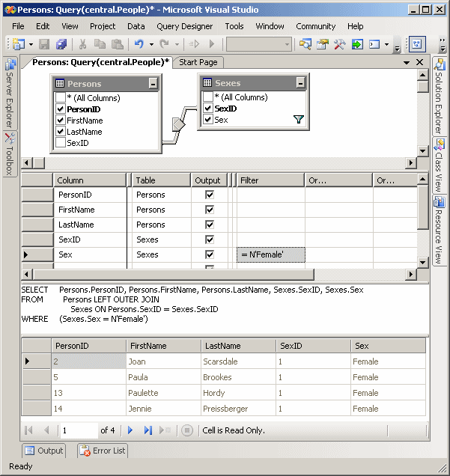Collapse the Persons table window
Viewport: 450px width, 476px height.
click(153, 84)
